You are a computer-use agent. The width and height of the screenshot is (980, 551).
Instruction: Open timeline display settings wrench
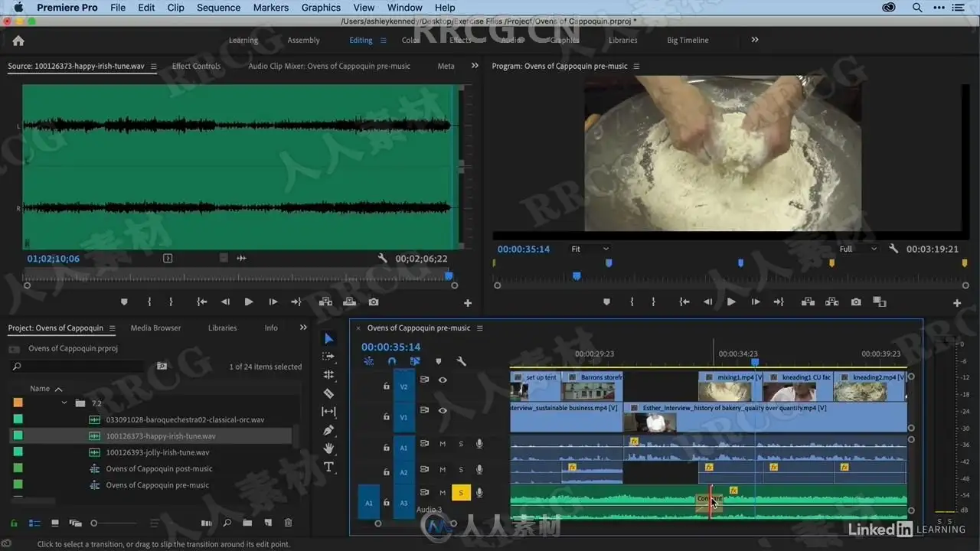pos(461,361)
